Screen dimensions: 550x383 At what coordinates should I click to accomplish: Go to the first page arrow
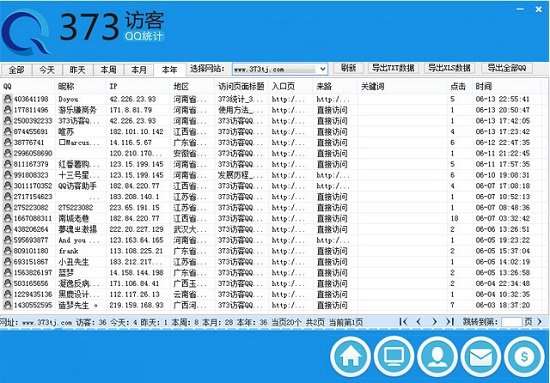403,322
